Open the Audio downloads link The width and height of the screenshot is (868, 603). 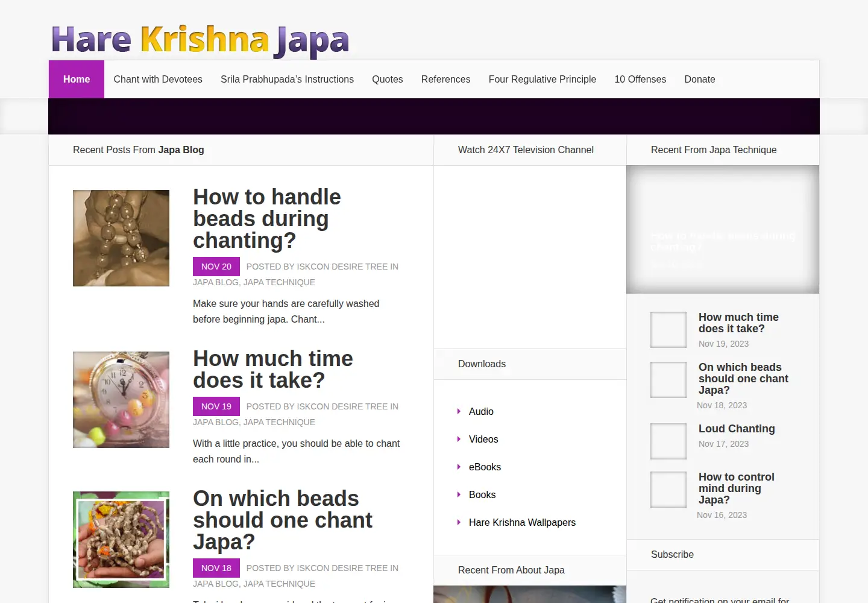pyautogui.click(x=481, y=411)
